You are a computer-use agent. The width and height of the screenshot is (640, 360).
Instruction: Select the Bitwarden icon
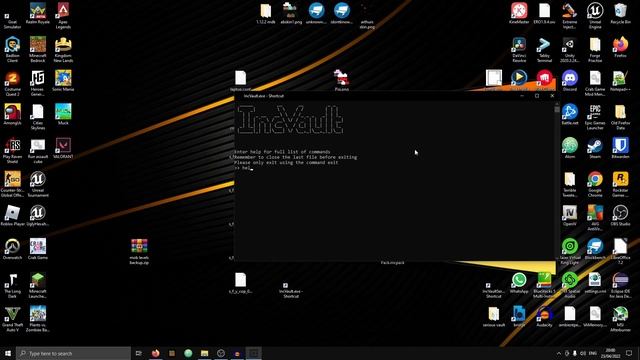(x=620, y=148)
